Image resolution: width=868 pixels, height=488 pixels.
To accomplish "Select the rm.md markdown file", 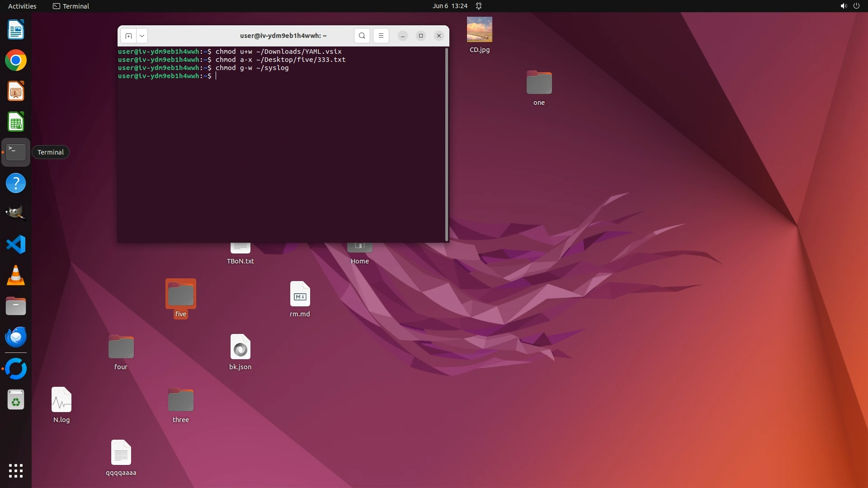I will (300, 295).
